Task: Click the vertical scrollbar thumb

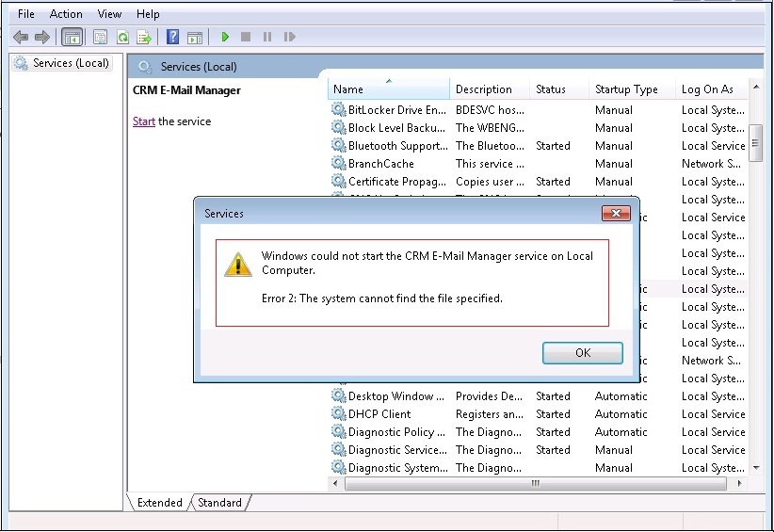Action: 756,143
